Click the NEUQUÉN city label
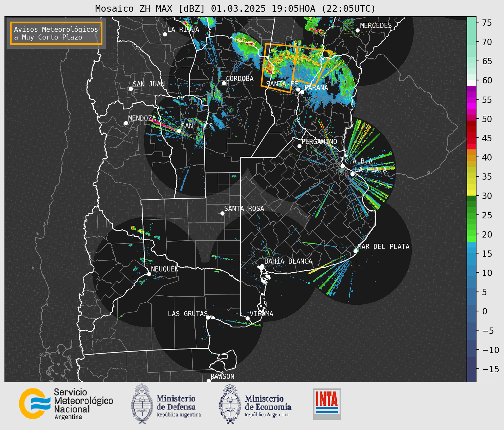This screenshot has width=504, height=430. click(x=165, y=269)
